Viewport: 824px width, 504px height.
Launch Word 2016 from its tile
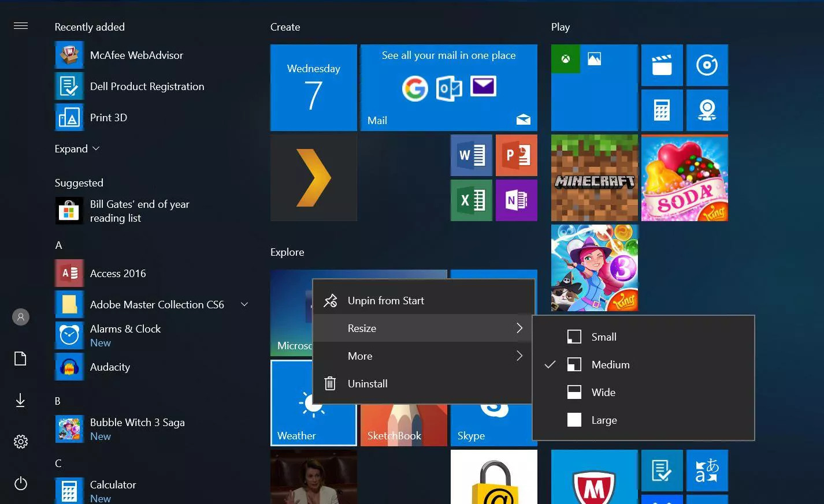click(x=471, y=155)
